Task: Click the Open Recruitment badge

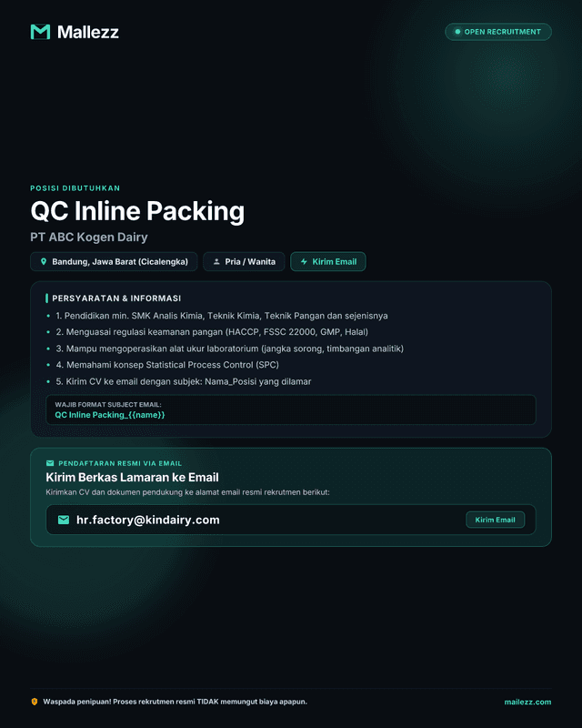Action: coord(498,32)
